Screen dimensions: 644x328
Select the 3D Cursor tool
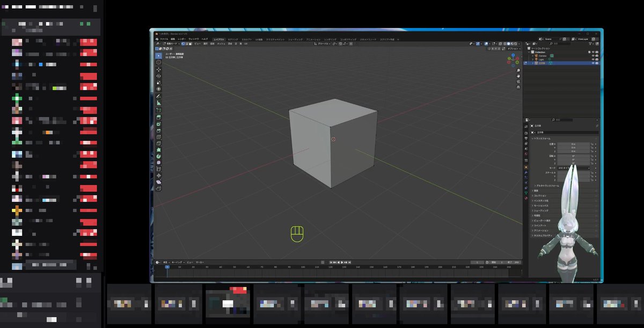[x=158, y=62]
